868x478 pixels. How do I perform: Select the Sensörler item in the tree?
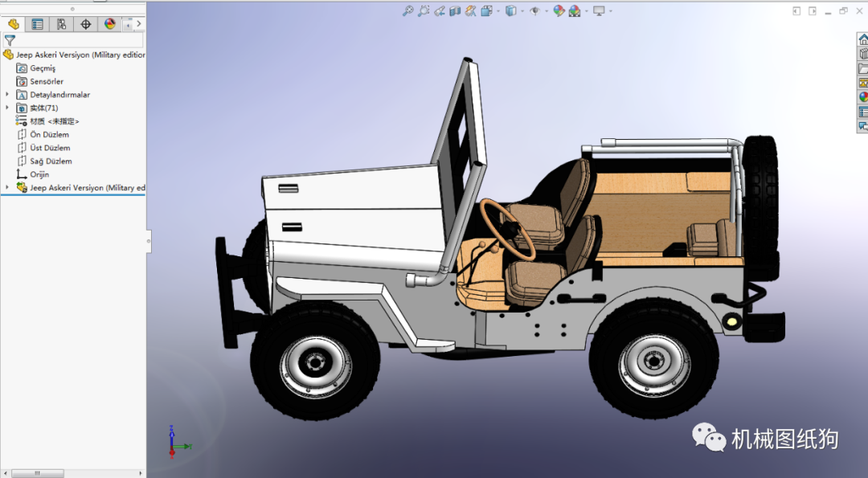pos(40,81)
